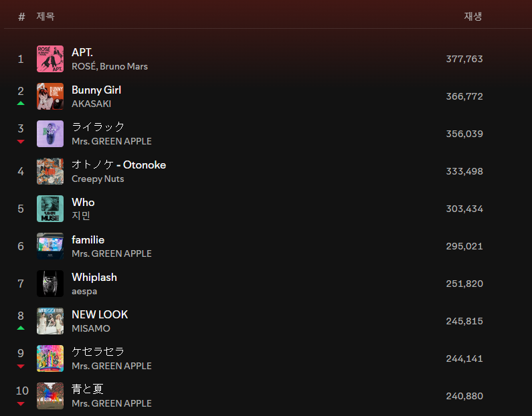Click the オトノケ - Otonoke album artwork
532x416 pixels.
50,171
